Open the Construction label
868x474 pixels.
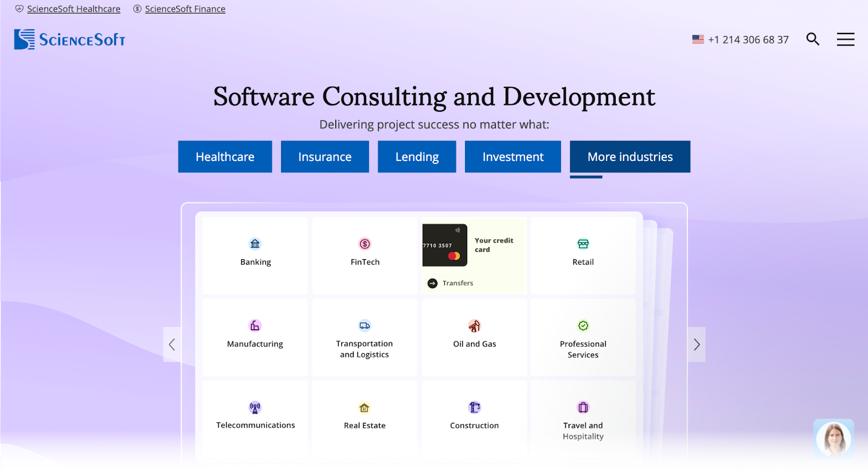point(474,426)
